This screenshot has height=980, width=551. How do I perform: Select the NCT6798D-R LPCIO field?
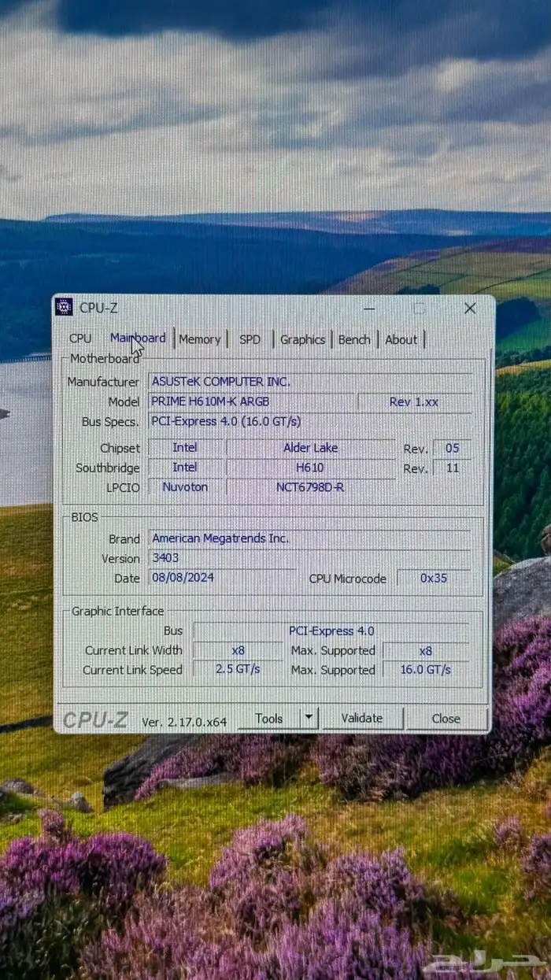coord(311,486)
